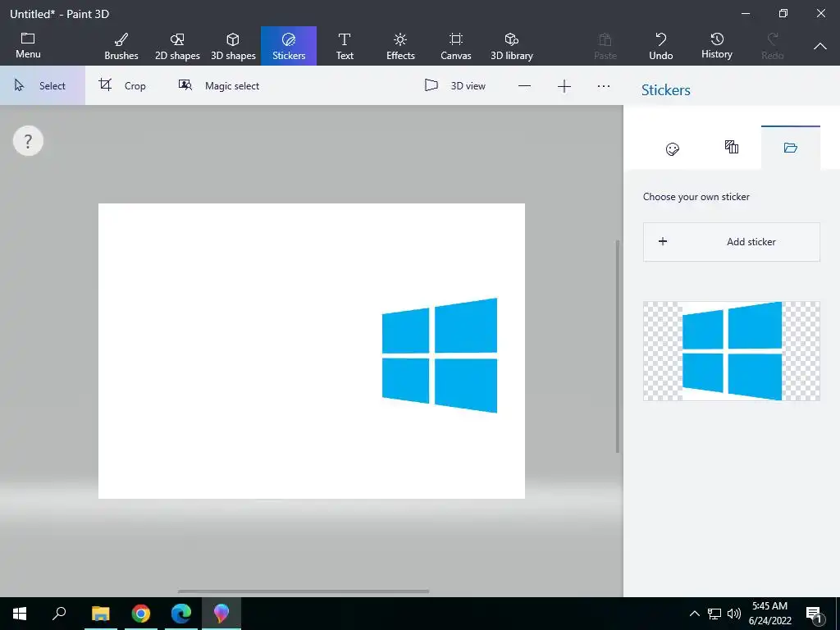Image resolution: width=840 pixels, height=630 pixels.
Task: Select the Text tool
Action: 345,46
